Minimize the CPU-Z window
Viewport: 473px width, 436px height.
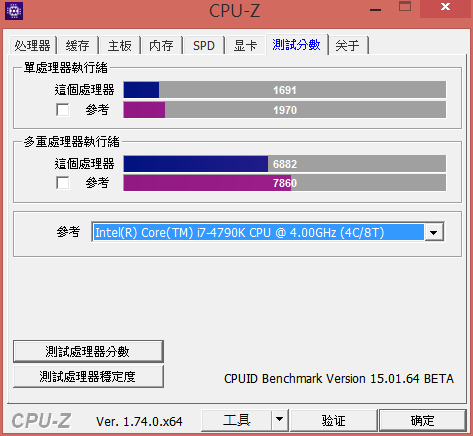375,9
